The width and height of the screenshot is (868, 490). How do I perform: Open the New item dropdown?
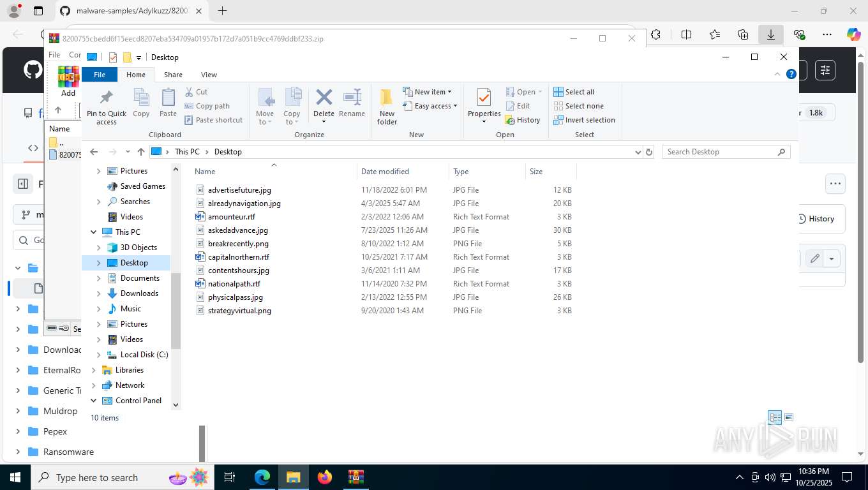click(427, 92)
